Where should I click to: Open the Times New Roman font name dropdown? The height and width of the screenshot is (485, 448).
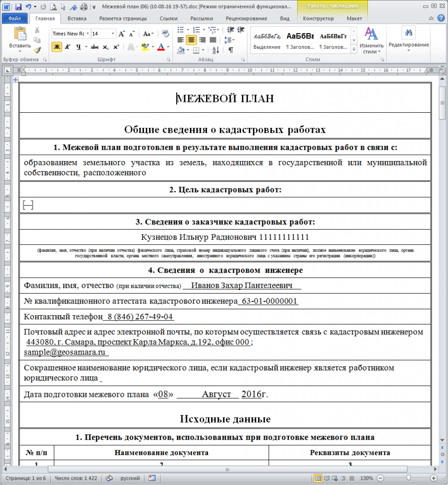88,34
